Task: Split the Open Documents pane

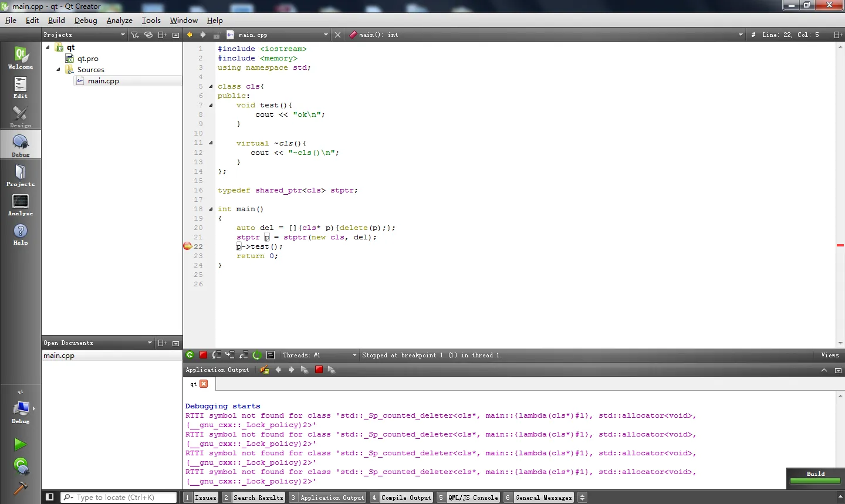Action: pyautogui.click(x=163, y=343)
